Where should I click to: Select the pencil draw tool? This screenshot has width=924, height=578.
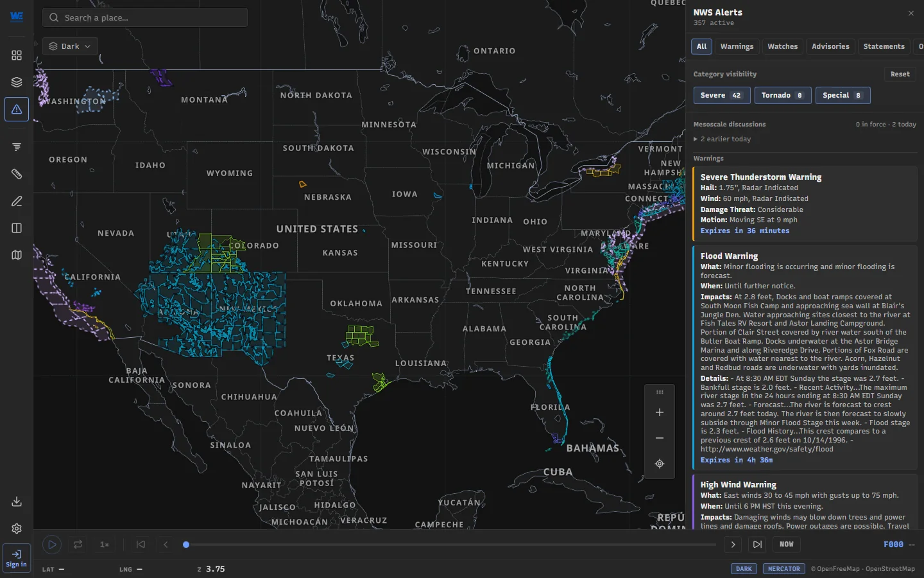pos(17,201)
